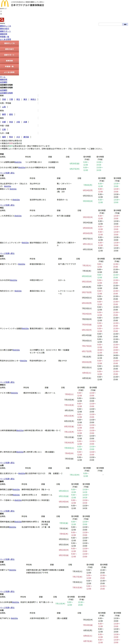Open 富士五湖文化センター WebSite link
Image resolution: width=130 pixels, height=644 pixels.
click(x=22, y=473)
